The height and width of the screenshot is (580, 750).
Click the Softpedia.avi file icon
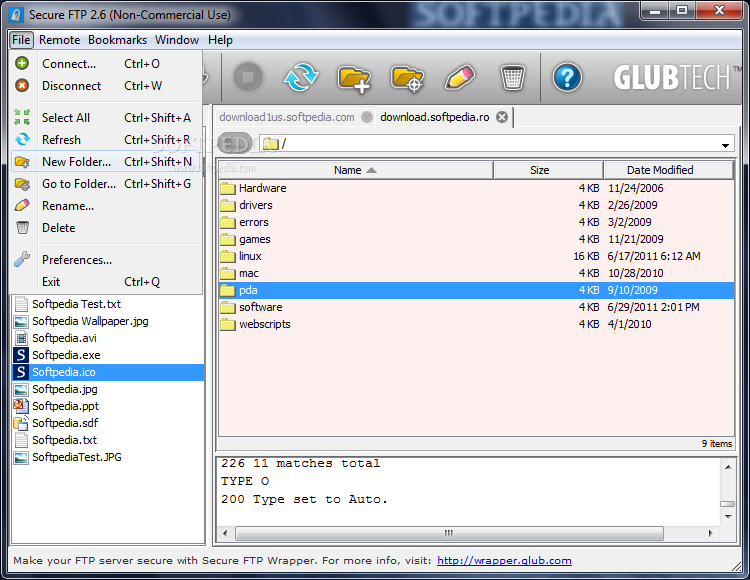(21, 338)
